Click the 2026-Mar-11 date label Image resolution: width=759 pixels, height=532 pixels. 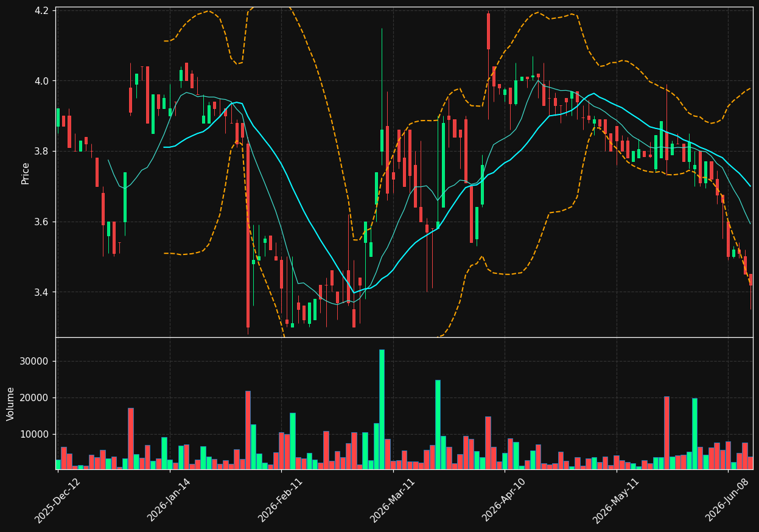(x=393, y=500)
